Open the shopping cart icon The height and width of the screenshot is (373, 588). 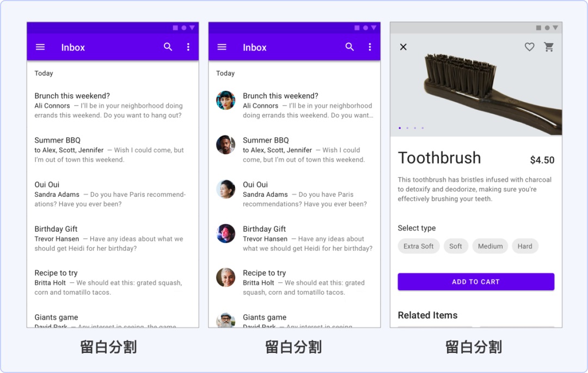pyautogui.click(x=549, y=47)
